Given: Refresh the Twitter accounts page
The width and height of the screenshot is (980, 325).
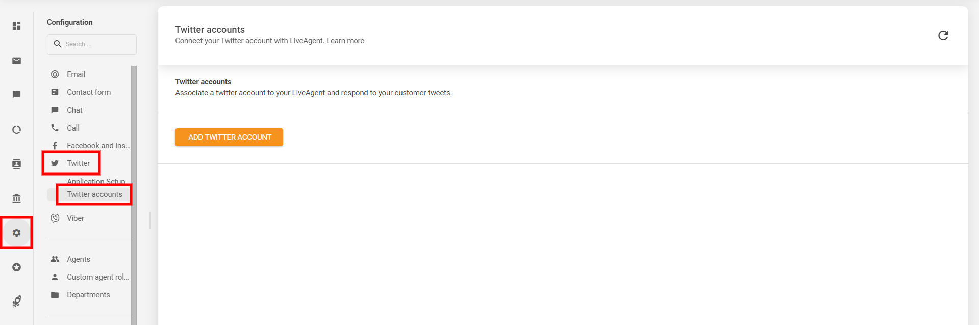Looking at the screenshot, I should (x=943, y=35).
